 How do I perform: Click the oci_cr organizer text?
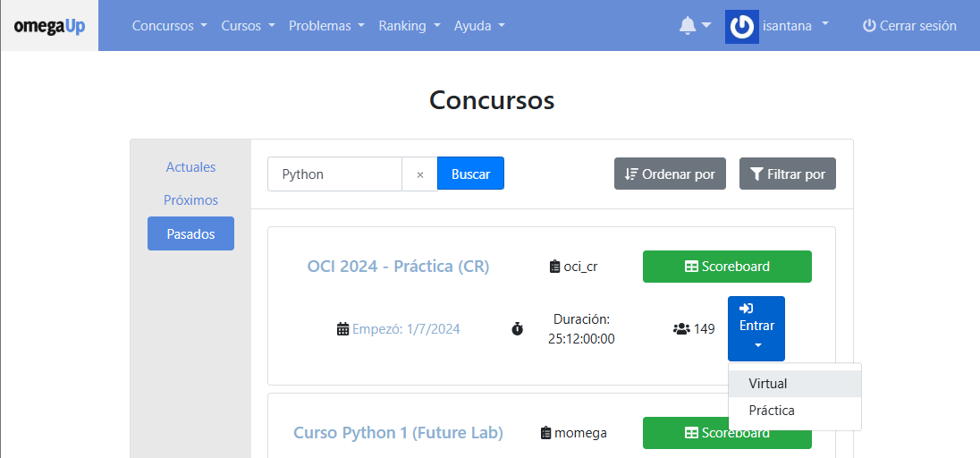pos(580,267)
